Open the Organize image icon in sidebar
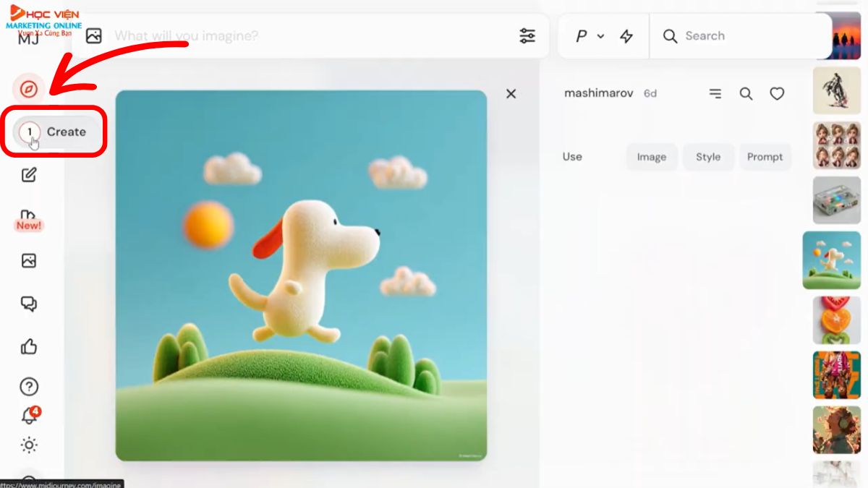The height and width of the screenshot is (488, 868). click(x=29, y=261)
